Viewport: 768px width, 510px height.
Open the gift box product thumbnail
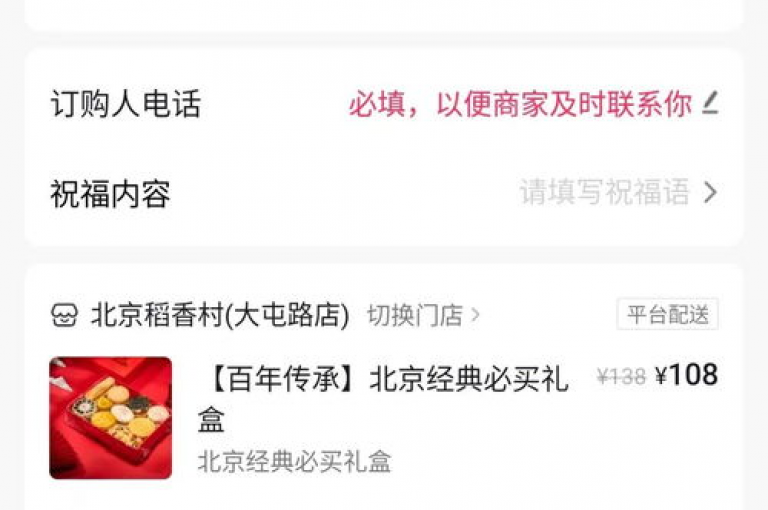tap(111, 418)
